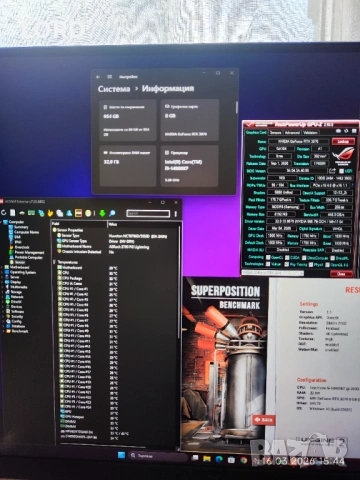This screenshot has height=480, width=360.
Task: Click the taskbar search box
Action: coord(157,455)
